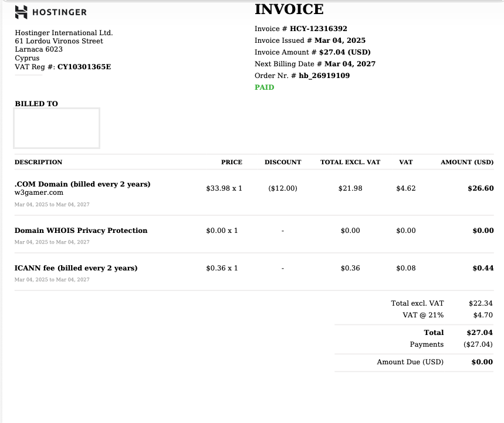
Task: Click the DESCRIPTION column header
Action: 38,163
